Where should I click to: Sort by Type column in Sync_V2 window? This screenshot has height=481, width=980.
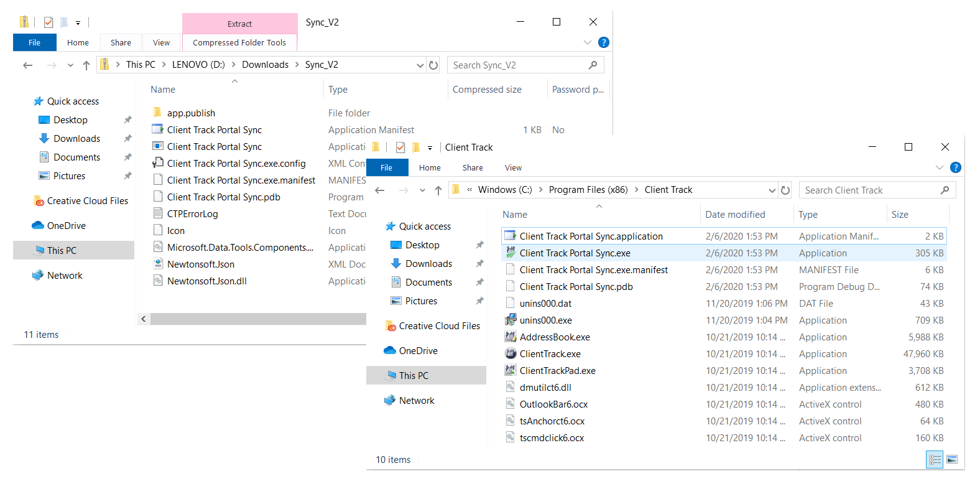coord(338,90)
